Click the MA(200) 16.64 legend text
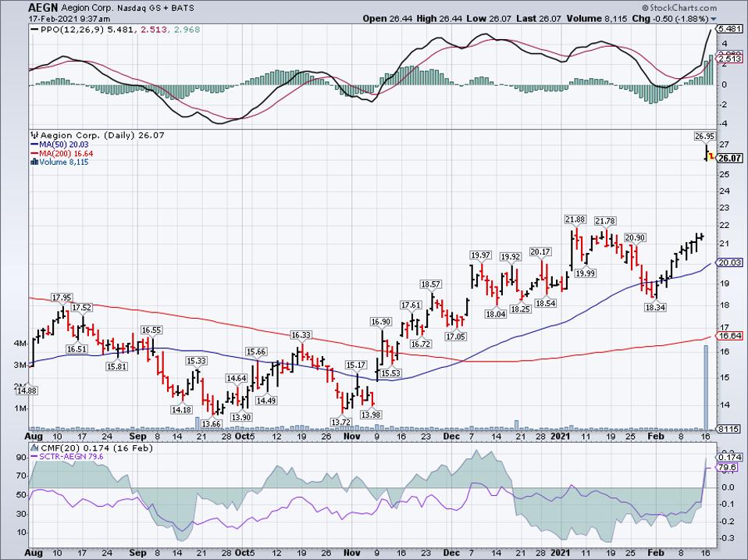The height and width of the screenshot is (560, 748). pyautogui.click(x=66, y=154)
